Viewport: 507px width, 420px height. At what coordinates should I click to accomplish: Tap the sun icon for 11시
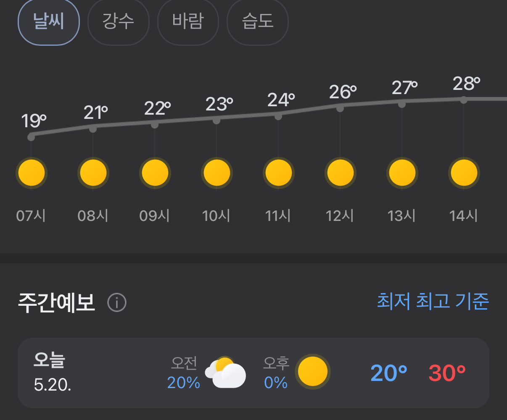pos(279,173)
